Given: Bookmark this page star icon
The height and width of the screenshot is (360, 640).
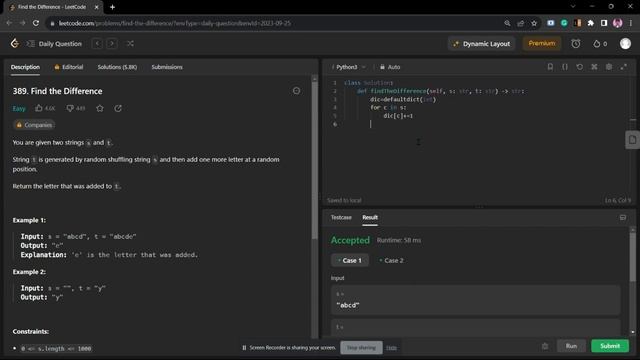Looking at the screenshot, I should (x=534, y=23).
